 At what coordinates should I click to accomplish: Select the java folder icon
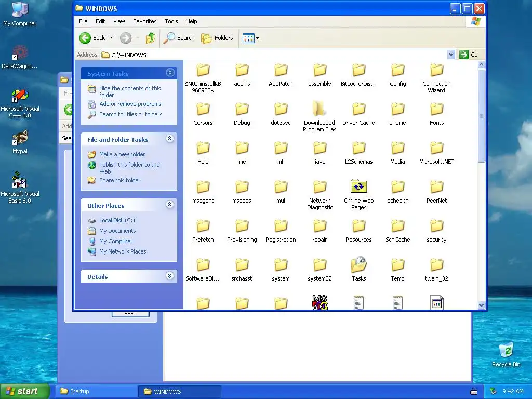[x=320, y=148]
